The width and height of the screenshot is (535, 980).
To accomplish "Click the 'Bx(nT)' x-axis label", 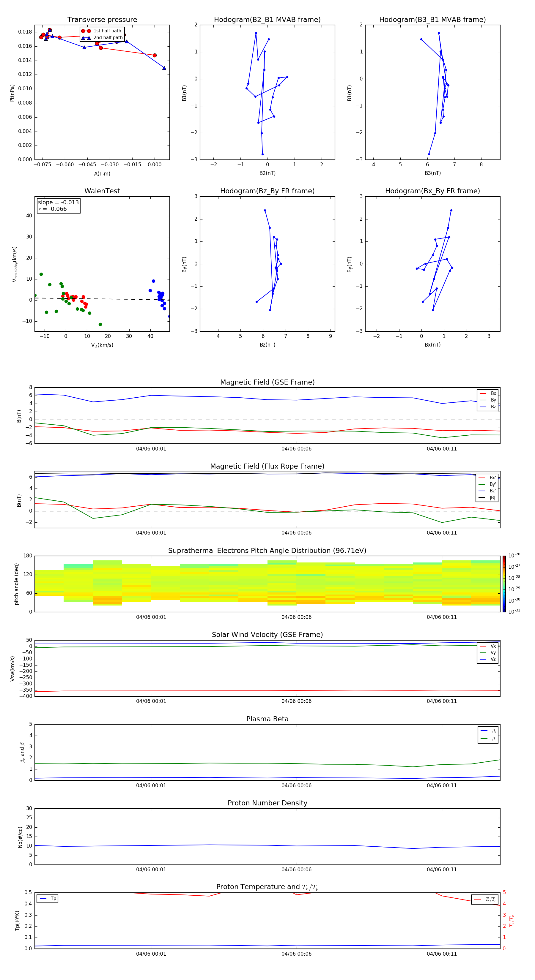I will pos(432,345).
